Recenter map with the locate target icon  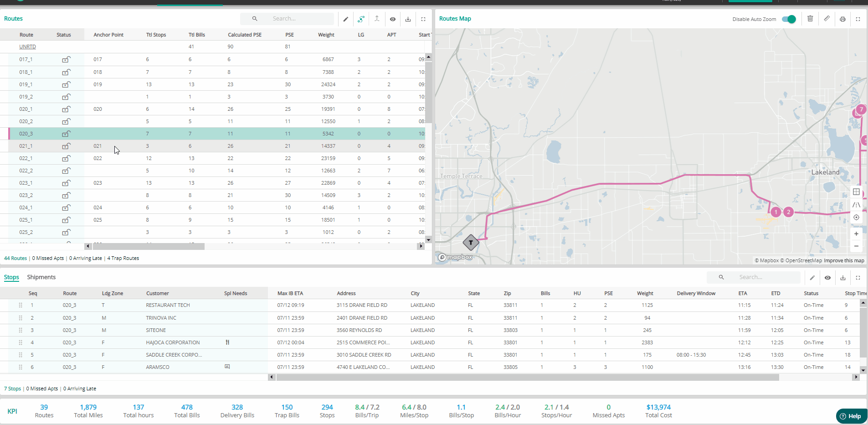point(856,218)
